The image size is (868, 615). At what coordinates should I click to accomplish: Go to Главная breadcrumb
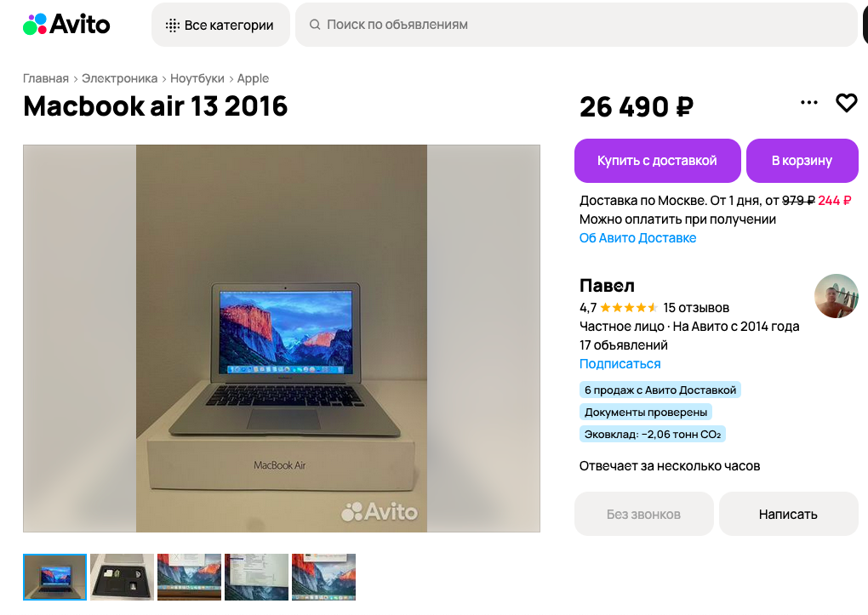click(46, 78)
